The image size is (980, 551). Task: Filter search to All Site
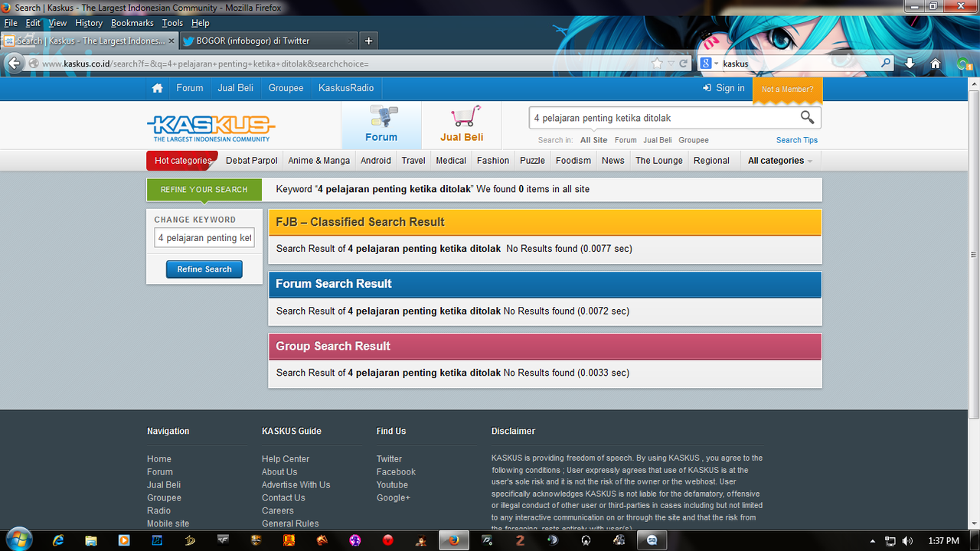click(x=594, y=140)
